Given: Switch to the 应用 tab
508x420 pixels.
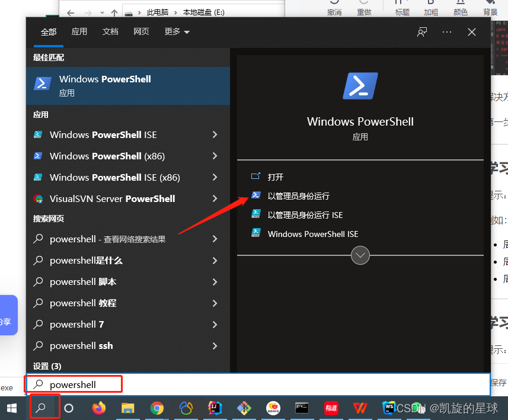Looking at the screenshot, I should coord(79,31).
